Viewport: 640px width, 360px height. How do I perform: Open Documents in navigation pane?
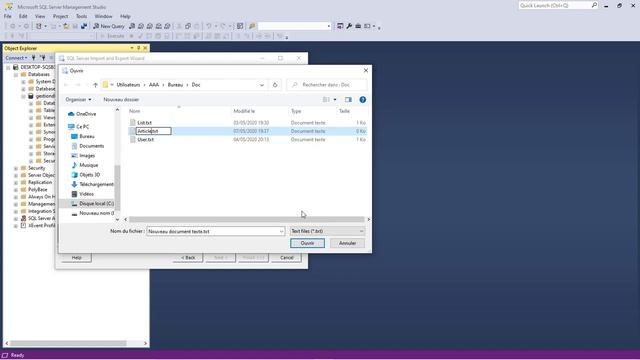click(x=88, y=146)
